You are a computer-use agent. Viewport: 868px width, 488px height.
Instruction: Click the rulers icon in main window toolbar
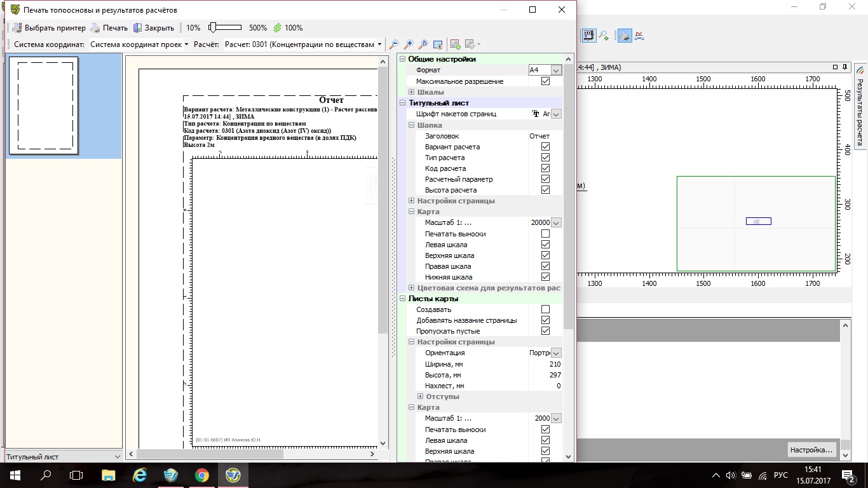589,36
